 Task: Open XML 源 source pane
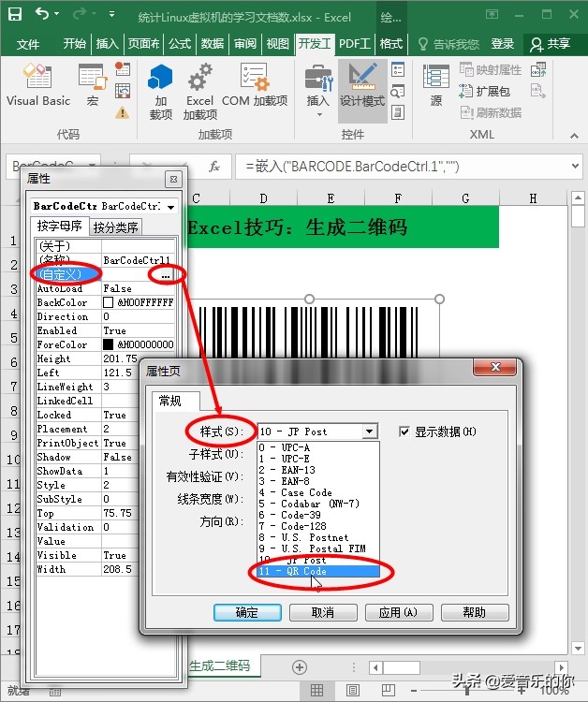coord(435,85)
